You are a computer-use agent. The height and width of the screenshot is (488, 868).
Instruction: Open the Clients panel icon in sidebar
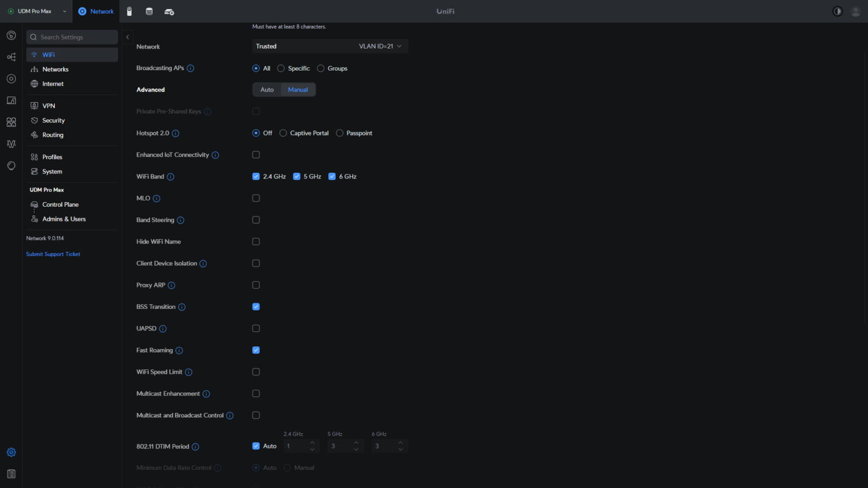pos(11,122)
